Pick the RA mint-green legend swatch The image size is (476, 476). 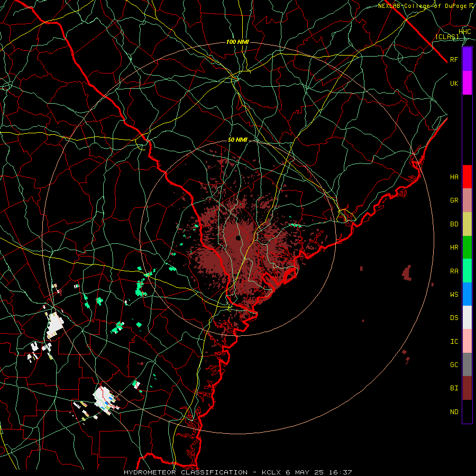[467, 271]
